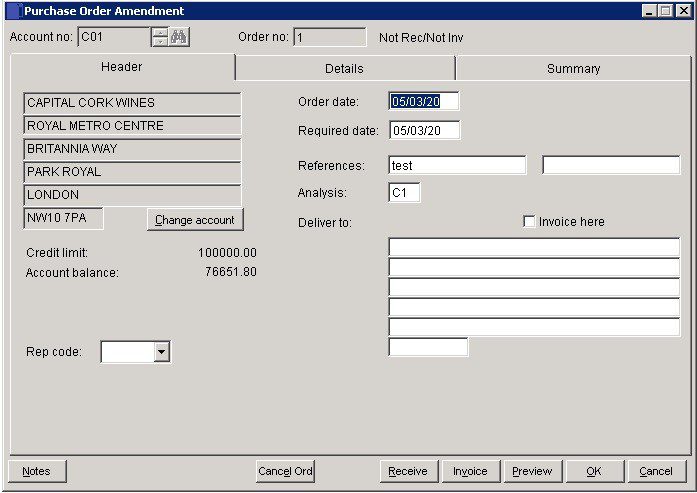
Task: Click the Order no field
Action: coord(330,37)
